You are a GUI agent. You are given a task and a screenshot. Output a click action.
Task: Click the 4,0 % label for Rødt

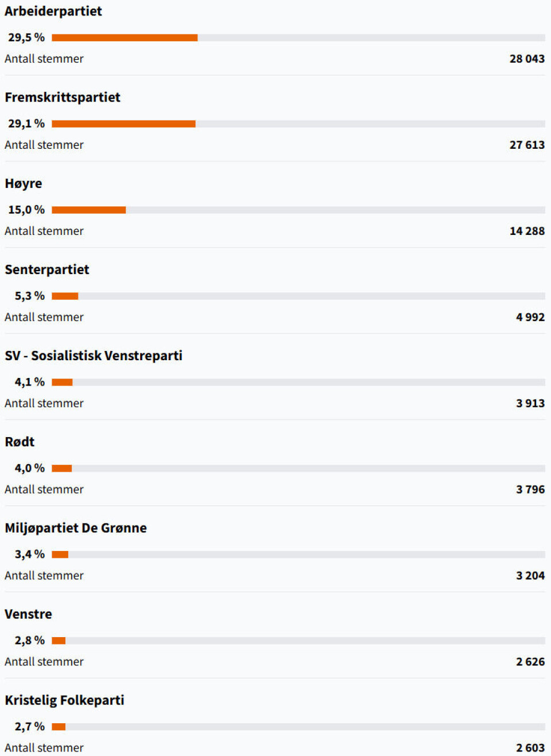(30, 468)
